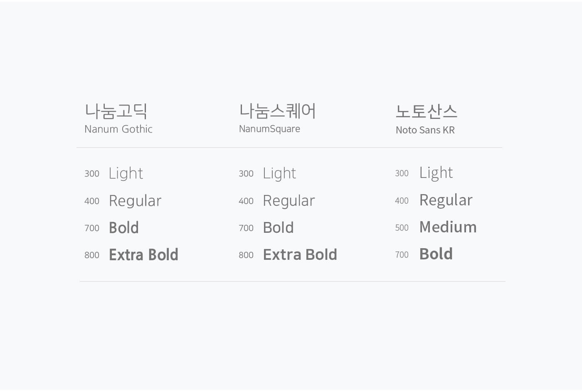Select the Noto Sans KR English label
Screen dimensions: 582x392
pos(425,130)
